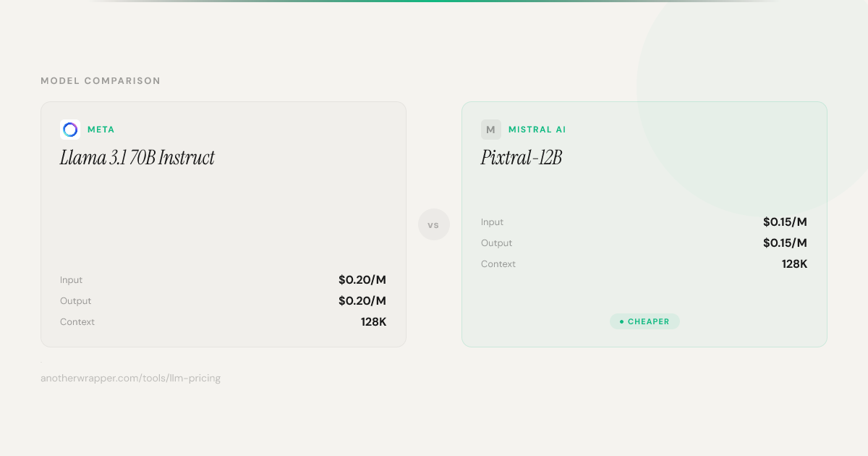Click the Meta logo icon
The height and width of the screenshot is (456, 868).
[x=70, y=130]
